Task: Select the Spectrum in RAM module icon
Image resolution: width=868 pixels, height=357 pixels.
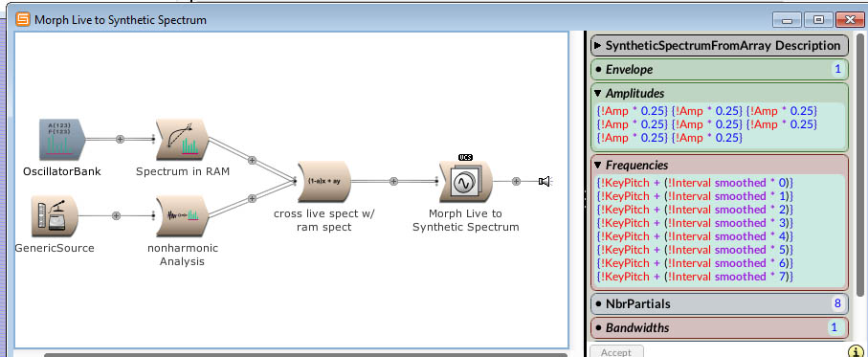Action: [x=182, y=139]
